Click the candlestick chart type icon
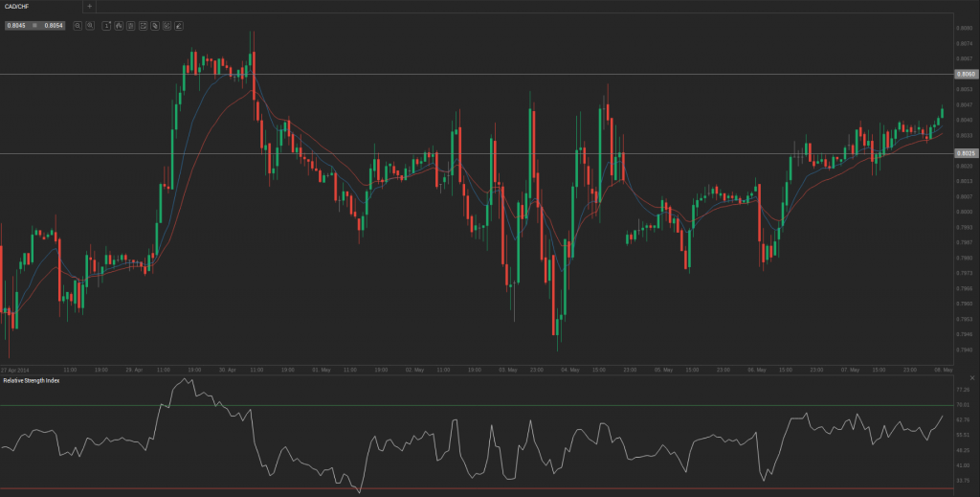 pos(119,25)
